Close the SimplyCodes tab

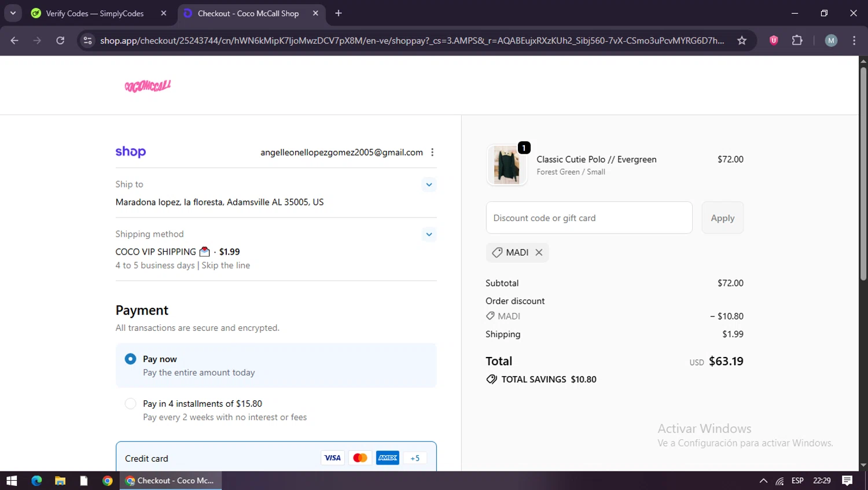164,13
